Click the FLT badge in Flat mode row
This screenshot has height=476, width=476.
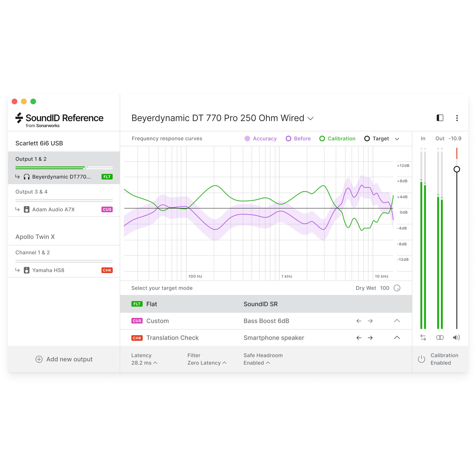(137, 304)
